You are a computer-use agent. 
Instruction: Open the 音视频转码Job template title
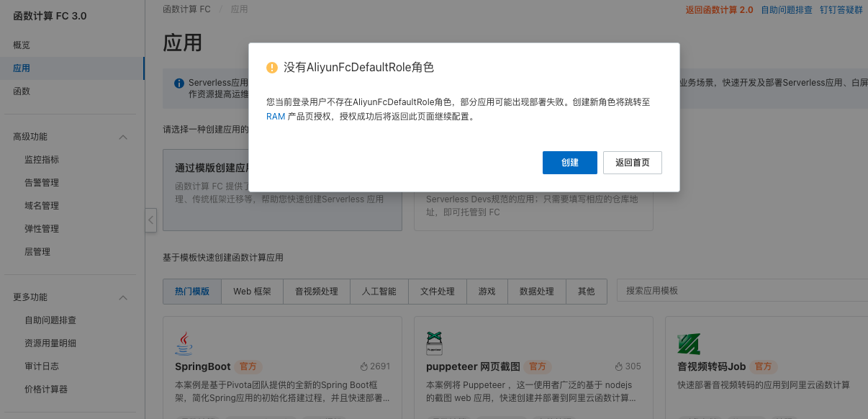(x=713, y=366)
